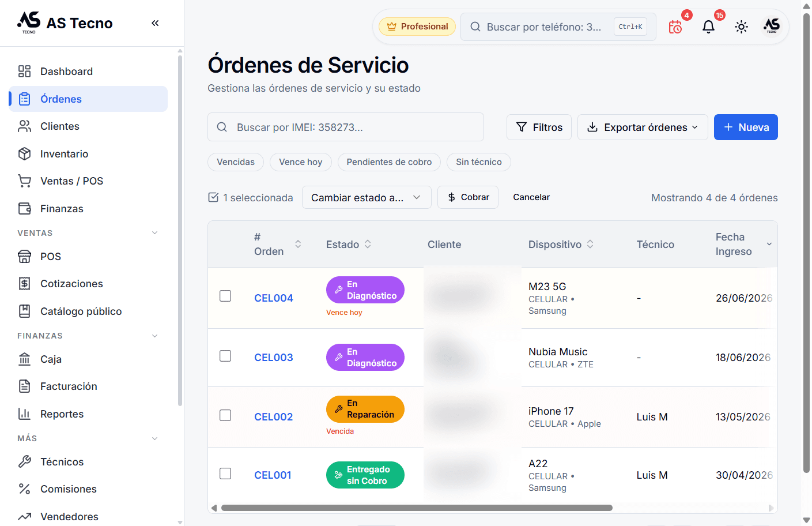
Task: Collapse MÁS sidebar section
Action: [x=154, y=438]
